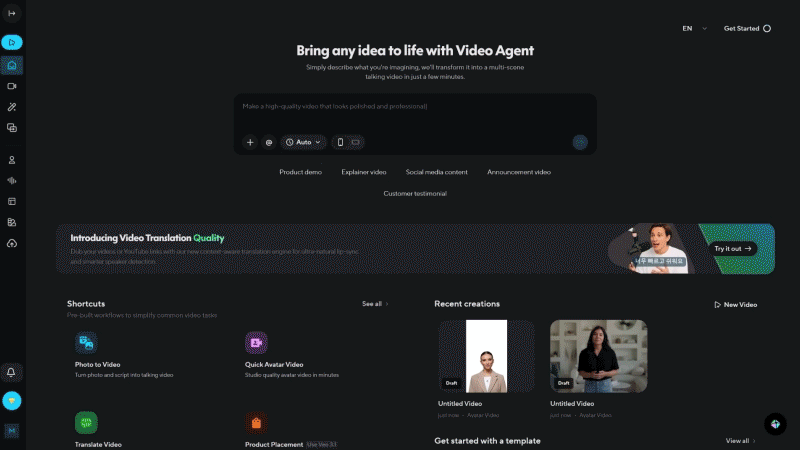The image size is (800, 450).
Task: Open the Auto duration dropdown
Action: click(x=303, y=142)
